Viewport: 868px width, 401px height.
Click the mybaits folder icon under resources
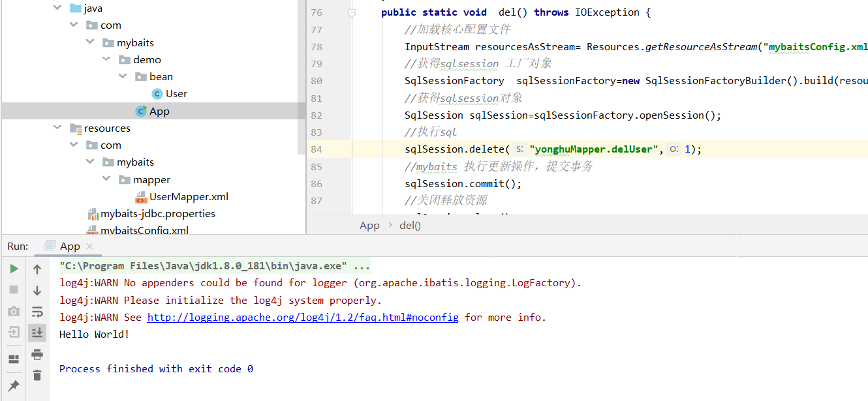coord(108,162)
